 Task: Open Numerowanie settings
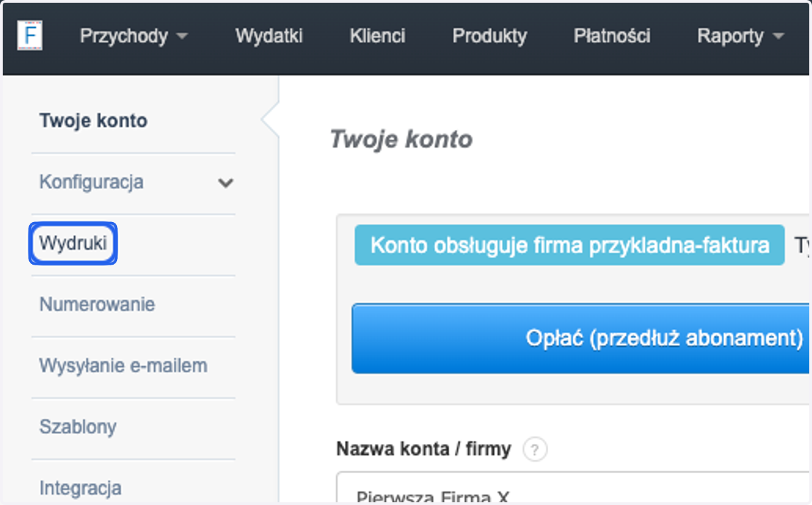tap(97, 305)
